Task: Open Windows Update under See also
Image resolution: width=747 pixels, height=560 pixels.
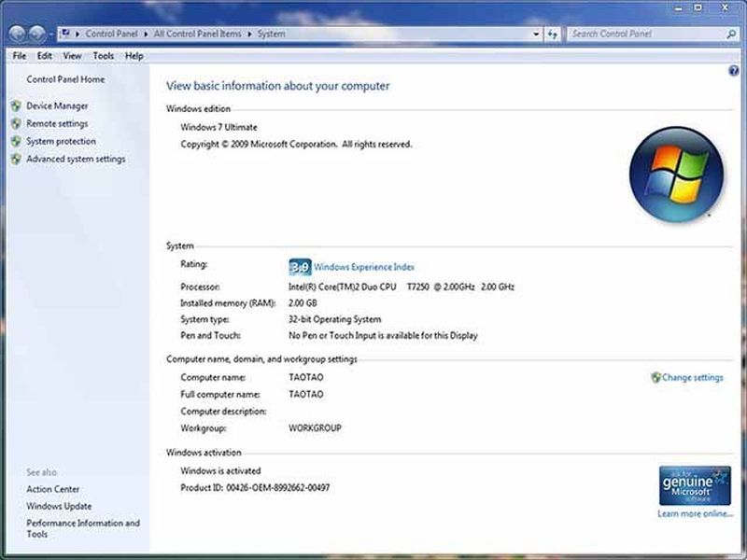Action: pos(59,506)
